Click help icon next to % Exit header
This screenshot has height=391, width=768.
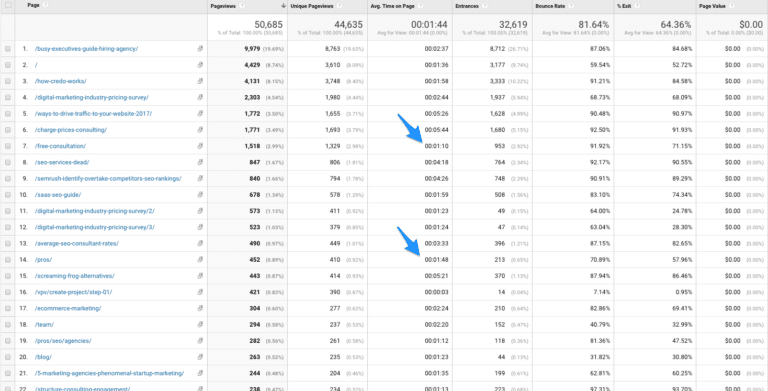tap(637, 6)
